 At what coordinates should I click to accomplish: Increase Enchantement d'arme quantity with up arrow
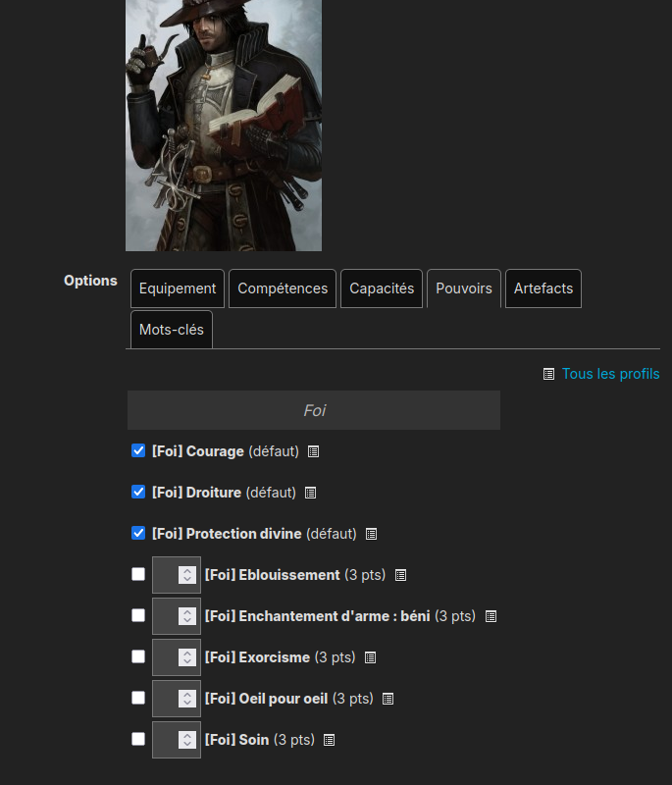click(187, 611)
